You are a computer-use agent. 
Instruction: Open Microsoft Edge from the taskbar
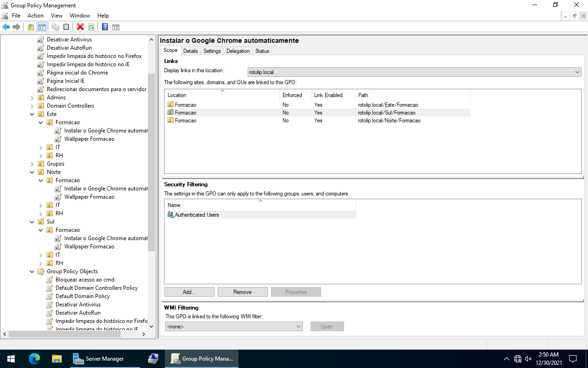pyautogui.click(x=34, y=359)
